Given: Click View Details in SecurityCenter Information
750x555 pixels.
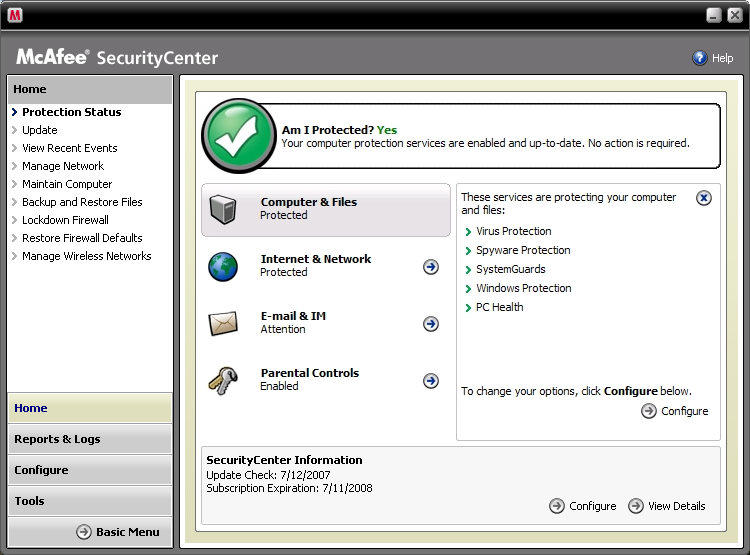Looking at the screenshot, I should pos(676,506).
